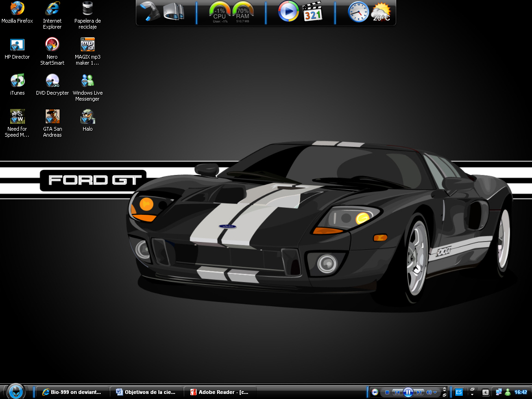Pause playback in taskbar media player

[408, 392]
